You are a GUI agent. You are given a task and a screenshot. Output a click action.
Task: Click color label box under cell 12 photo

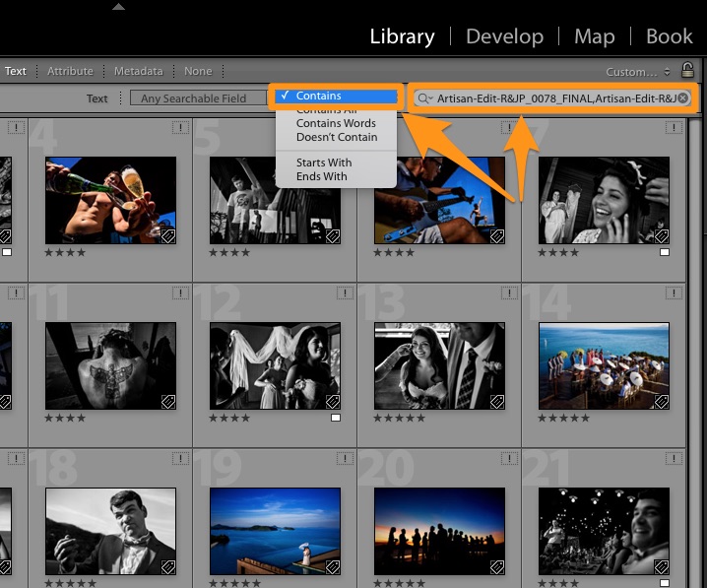click(336, 418)
